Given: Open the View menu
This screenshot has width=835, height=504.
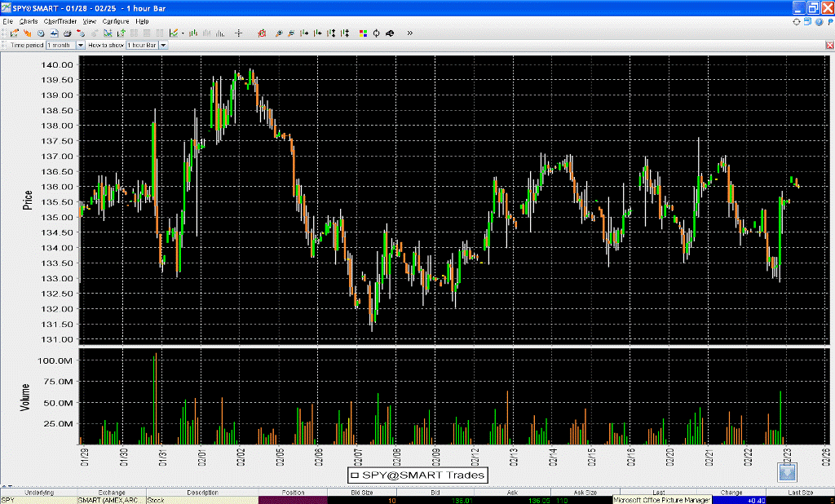Looking at the screenshot, I should pos(90,21).
